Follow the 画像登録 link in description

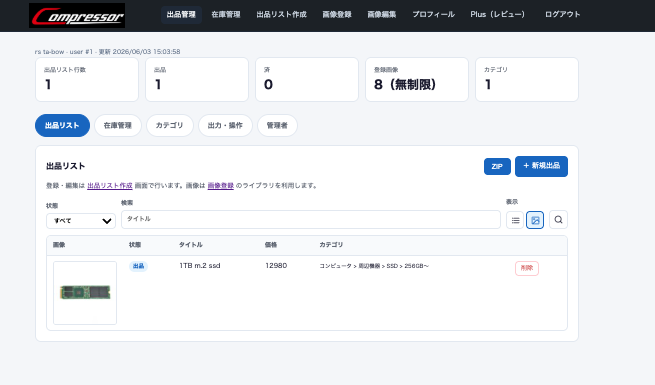221,185
